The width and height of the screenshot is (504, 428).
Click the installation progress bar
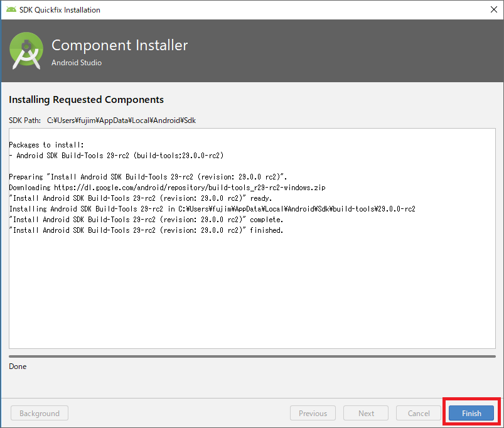click(252, 356)
